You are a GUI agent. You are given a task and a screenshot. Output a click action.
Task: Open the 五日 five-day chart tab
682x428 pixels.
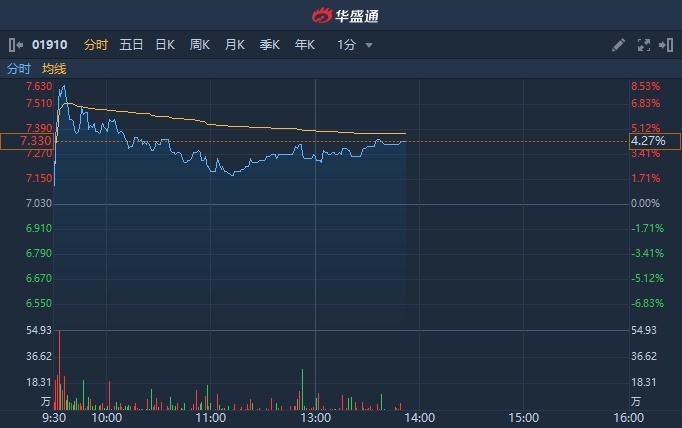tap(131, 45)
